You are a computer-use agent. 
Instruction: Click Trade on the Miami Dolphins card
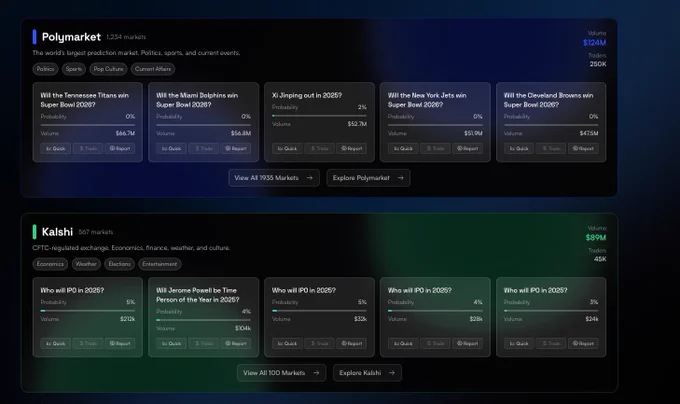(x=204, y=148)
